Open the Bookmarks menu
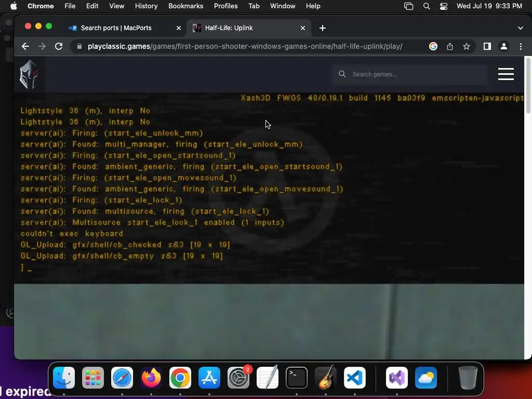The width and height of the screenshot is (532, 399). coord(185,6)
